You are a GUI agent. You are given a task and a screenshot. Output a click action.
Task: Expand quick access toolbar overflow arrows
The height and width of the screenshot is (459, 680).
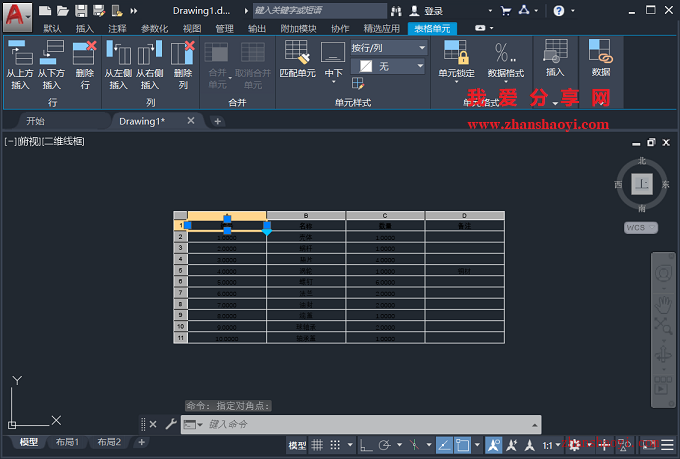tap(134, 11)
